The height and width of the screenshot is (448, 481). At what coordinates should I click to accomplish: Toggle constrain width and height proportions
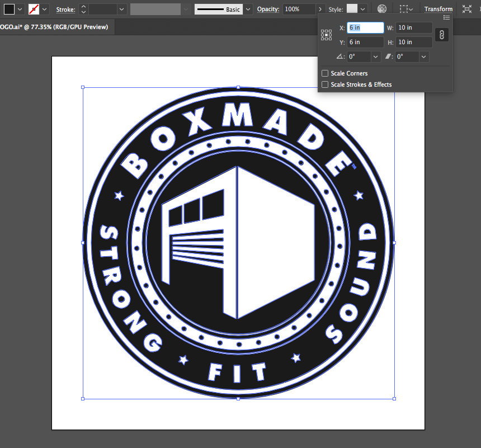(x=442, y=35)
